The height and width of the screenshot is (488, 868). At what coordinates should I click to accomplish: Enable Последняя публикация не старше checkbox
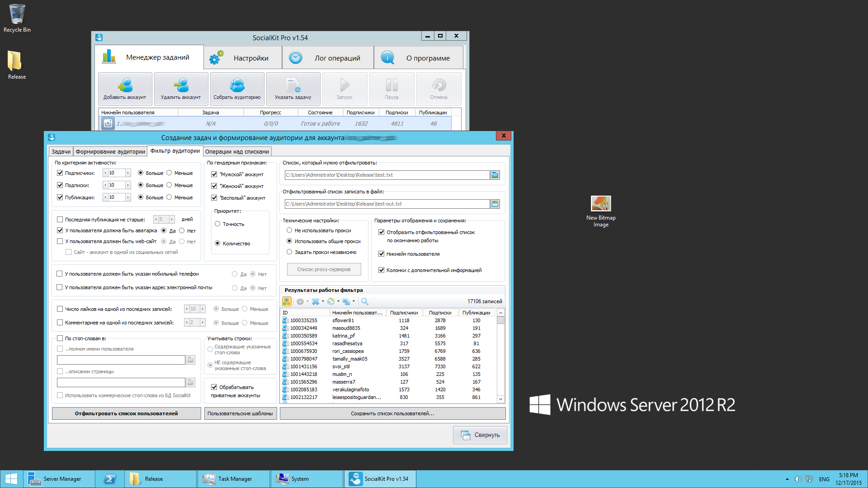[x=60, y=220]
